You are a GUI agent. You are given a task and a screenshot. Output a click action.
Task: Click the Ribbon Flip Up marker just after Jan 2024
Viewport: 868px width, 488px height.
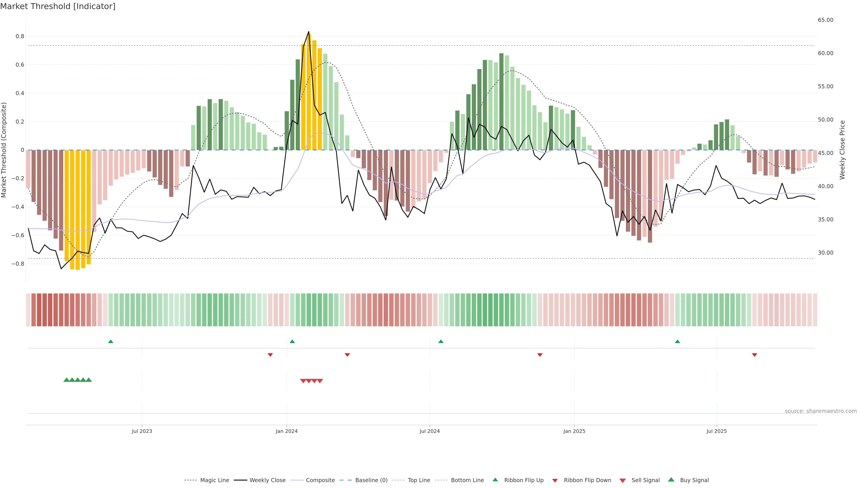click(292, 342)
